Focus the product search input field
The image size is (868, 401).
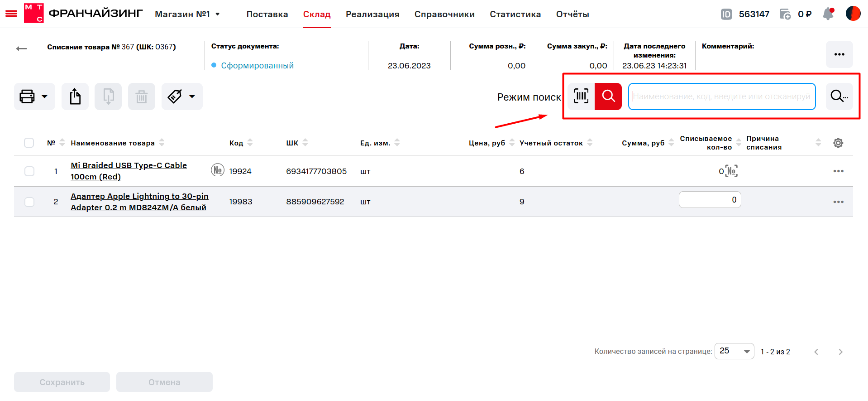722,97
